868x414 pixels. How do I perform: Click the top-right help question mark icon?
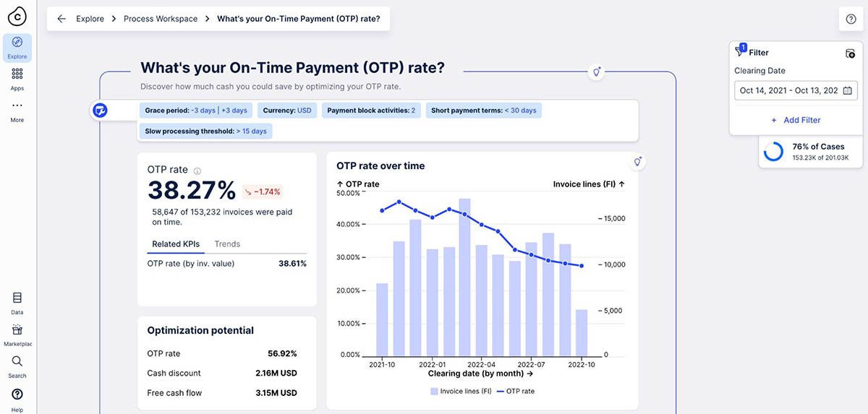[x=851, y=20]
